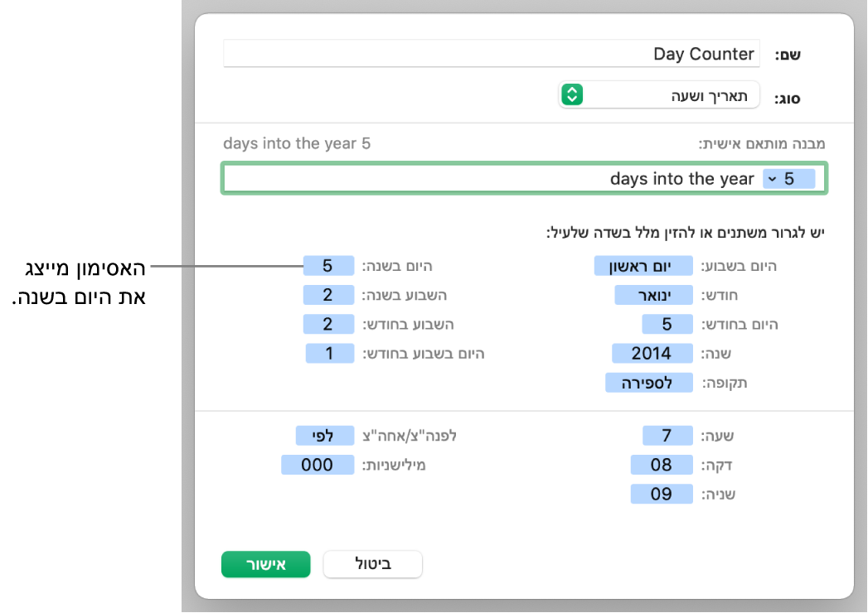Choose the milliseconds token 000
This screenshot has width=868, height=613.
[x=318, y=465]
